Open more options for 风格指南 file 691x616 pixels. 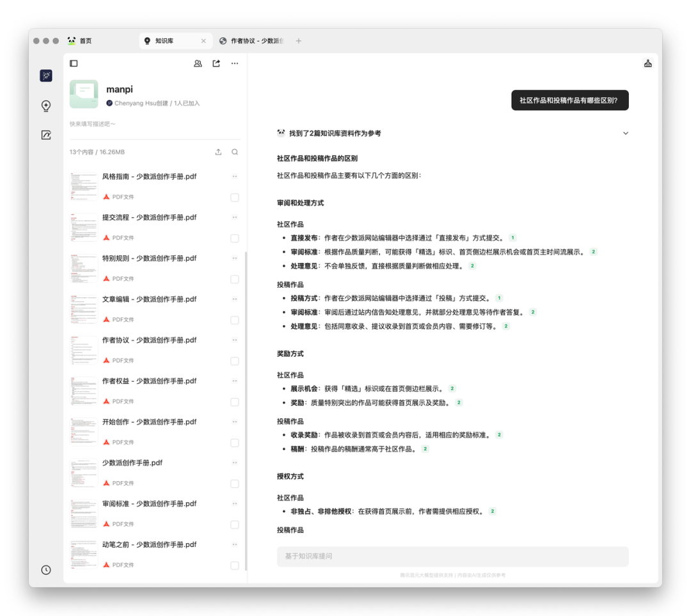click(x=235, y=177)
